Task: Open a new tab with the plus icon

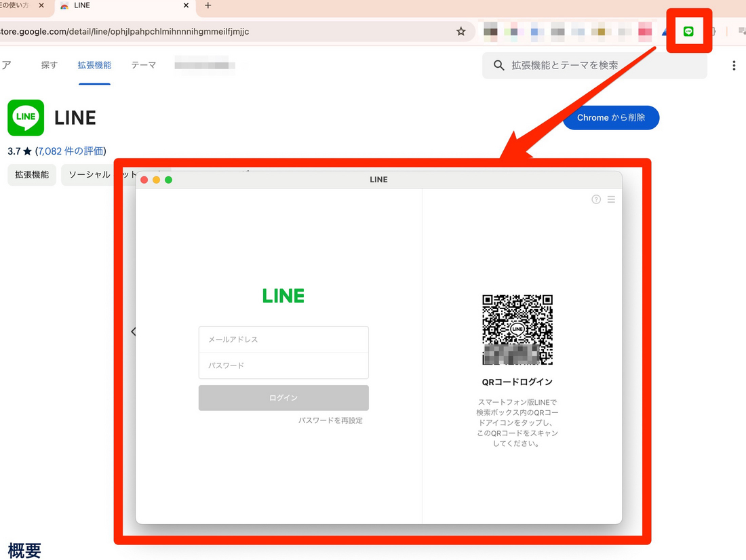Action: [x=208, y=6]
